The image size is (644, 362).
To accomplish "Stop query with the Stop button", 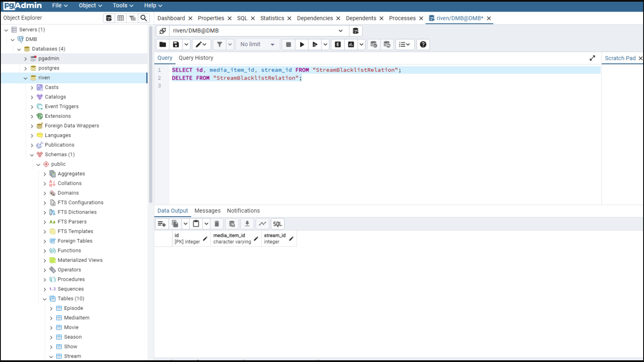I will pyautogui.click(x=289, y=44).
